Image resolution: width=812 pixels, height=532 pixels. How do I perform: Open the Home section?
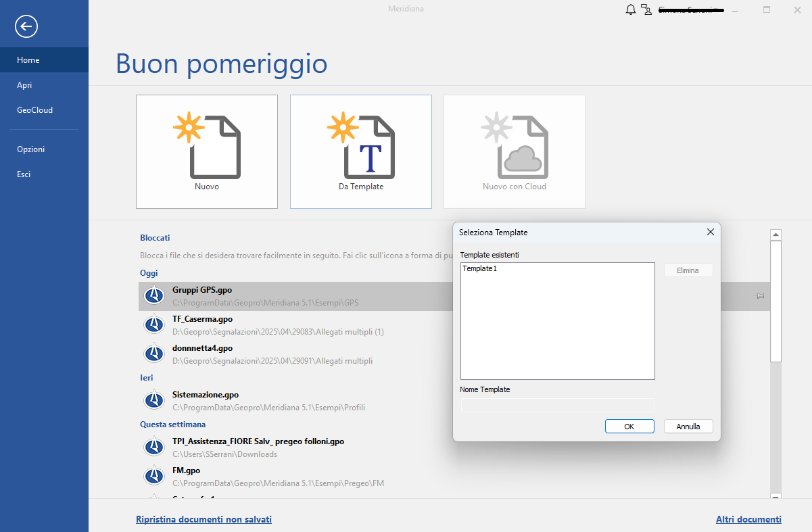44,60
